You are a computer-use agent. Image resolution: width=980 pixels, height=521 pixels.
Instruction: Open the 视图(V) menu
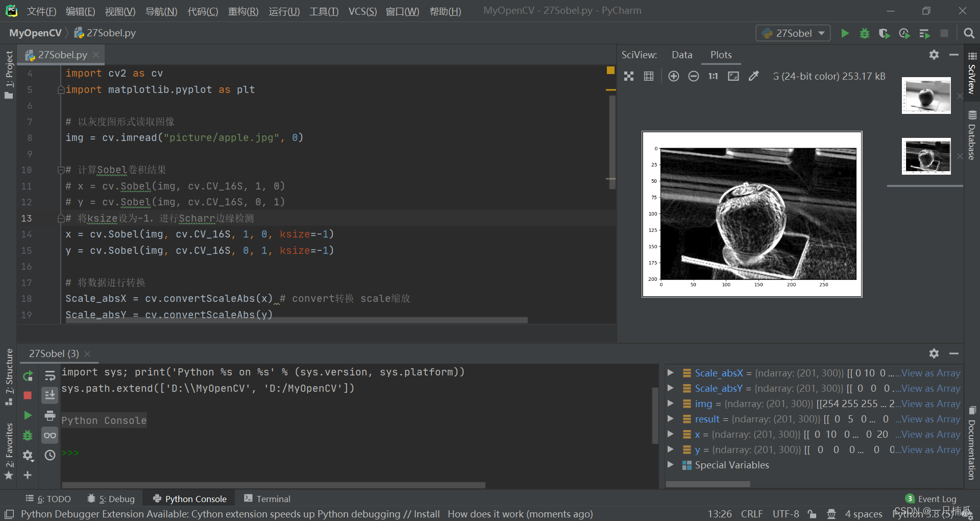120,11
